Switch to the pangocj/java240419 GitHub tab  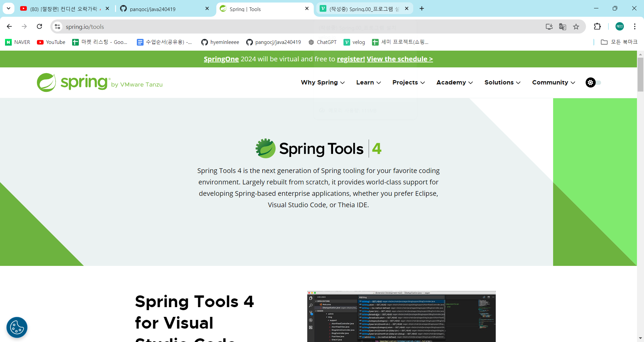point(164,9)
